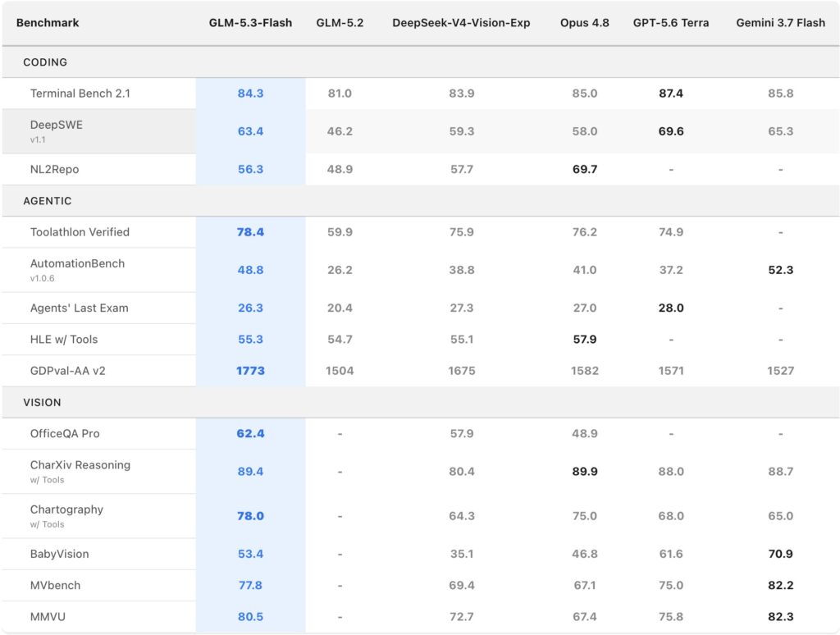Click the 48.8 AutomationBench score
840x635 pixels.
[x=250, y=270]
